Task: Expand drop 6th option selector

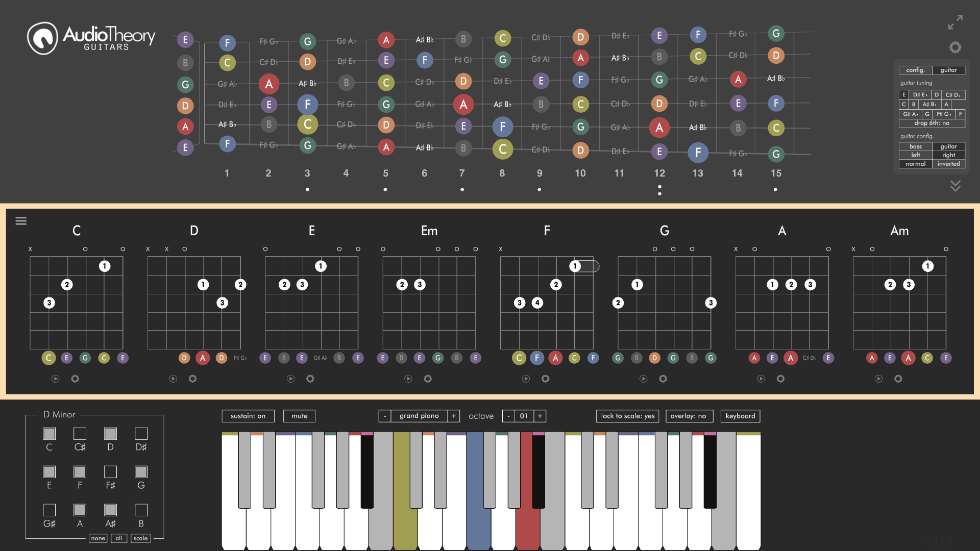Action: pos(933,122)
